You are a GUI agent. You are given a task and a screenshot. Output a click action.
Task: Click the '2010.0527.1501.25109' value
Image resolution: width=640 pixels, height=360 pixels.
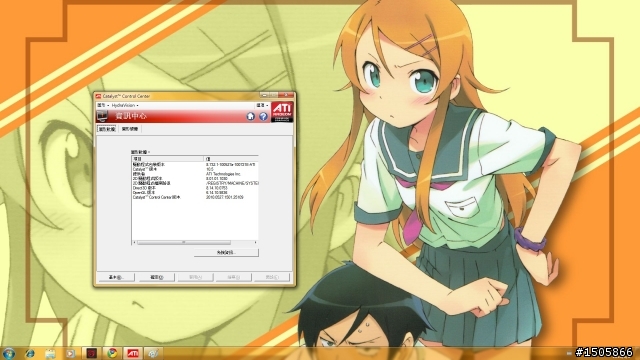tap(224, 197)
